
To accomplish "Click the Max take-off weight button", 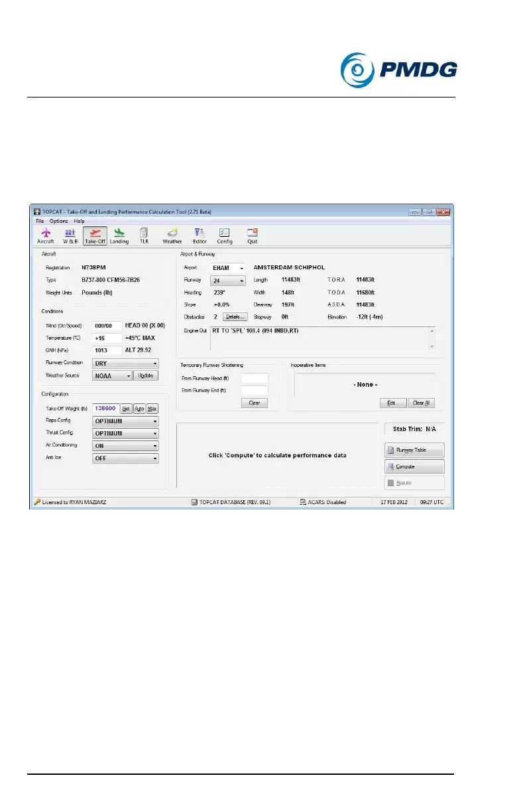I will coord(152,409).
